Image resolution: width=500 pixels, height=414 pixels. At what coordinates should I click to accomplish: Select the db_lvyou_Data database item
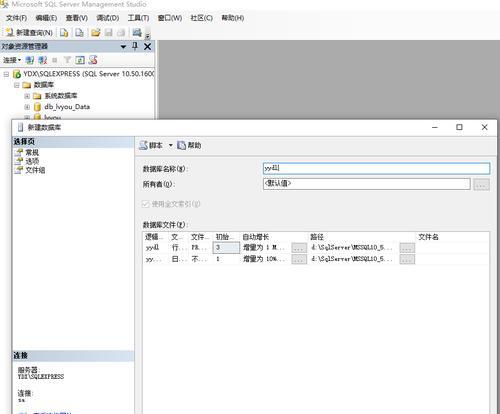[67, 107]
